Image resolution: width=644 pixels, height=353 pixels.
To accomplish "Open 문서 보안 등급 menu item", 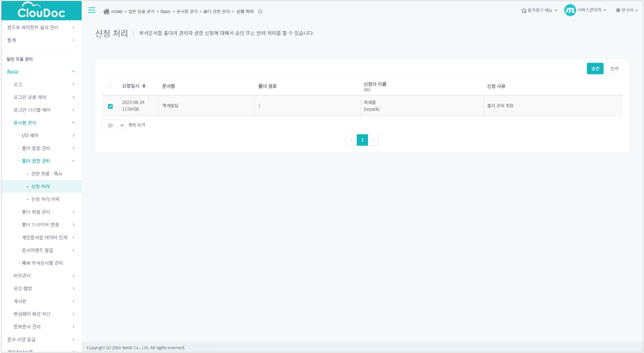I will tap(21, 340).
